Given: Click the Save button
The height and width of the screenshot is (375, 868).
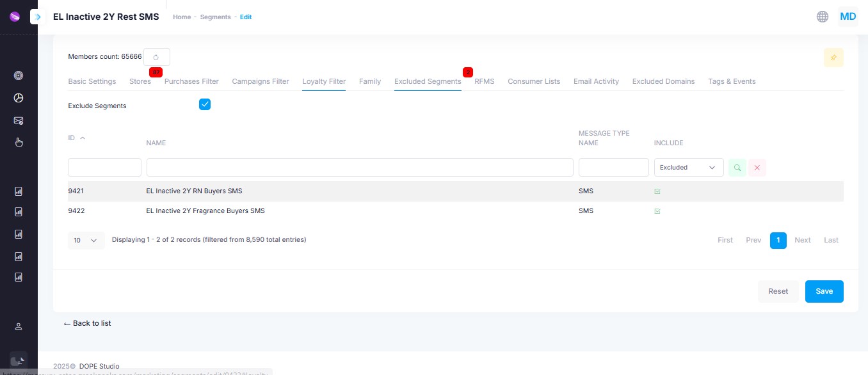Looking at the screenshot, I should point(824,291).
